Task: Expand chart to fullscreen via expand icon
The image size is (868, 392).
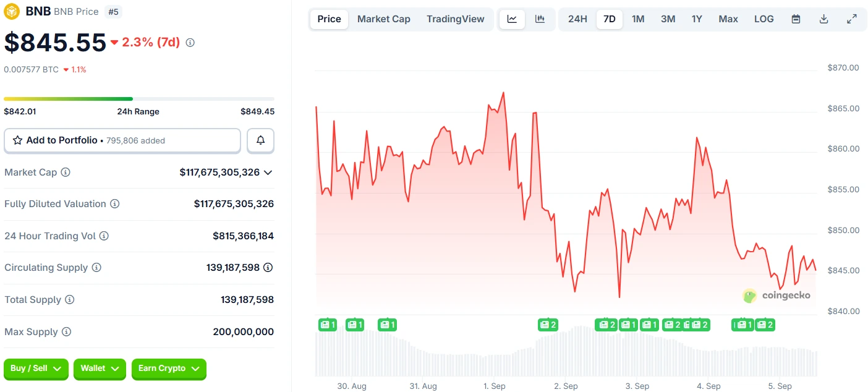Action: [853, 19]
